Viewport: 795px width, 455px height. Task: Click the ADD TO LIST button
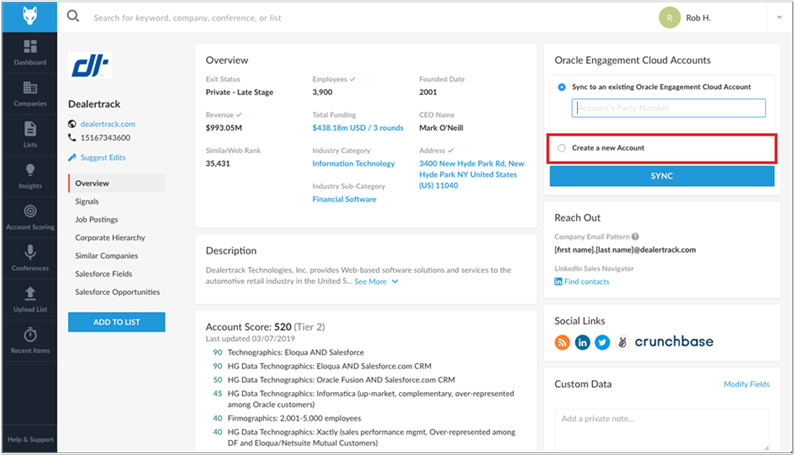click(116, 322)
